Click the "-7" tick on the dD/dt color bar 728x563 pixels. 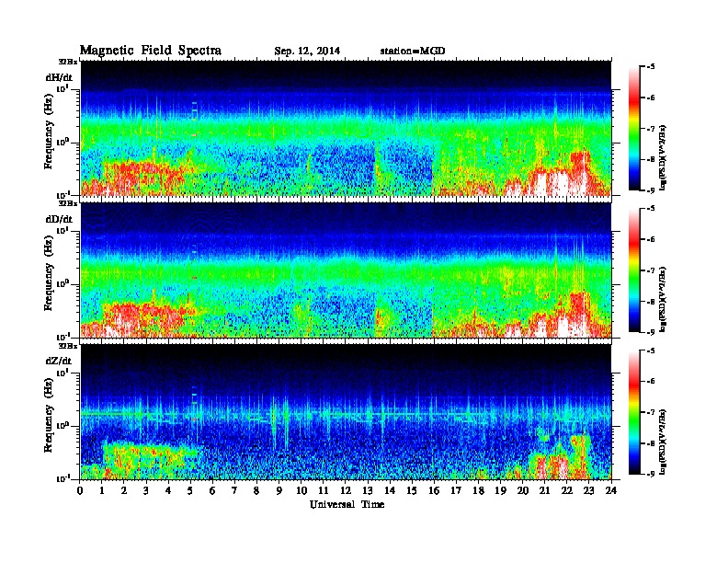[x=651, y=270]
